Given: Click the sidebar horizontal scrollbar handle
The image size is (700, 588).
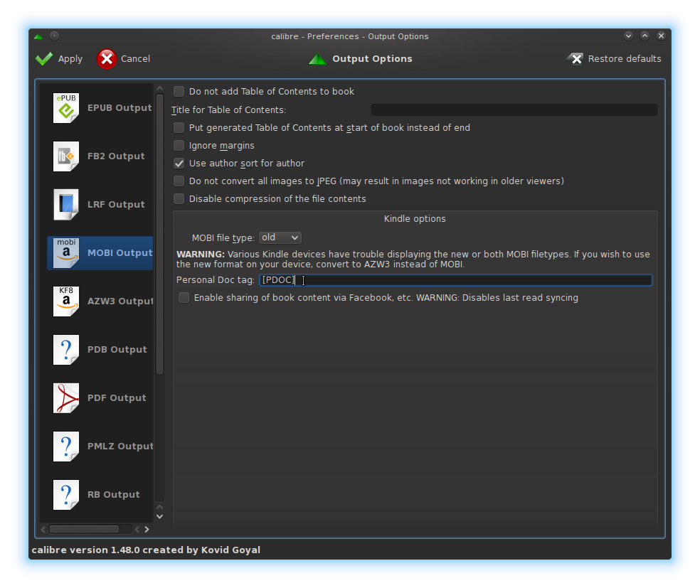Looking at the screenshot, I should (x=85, y=530).
